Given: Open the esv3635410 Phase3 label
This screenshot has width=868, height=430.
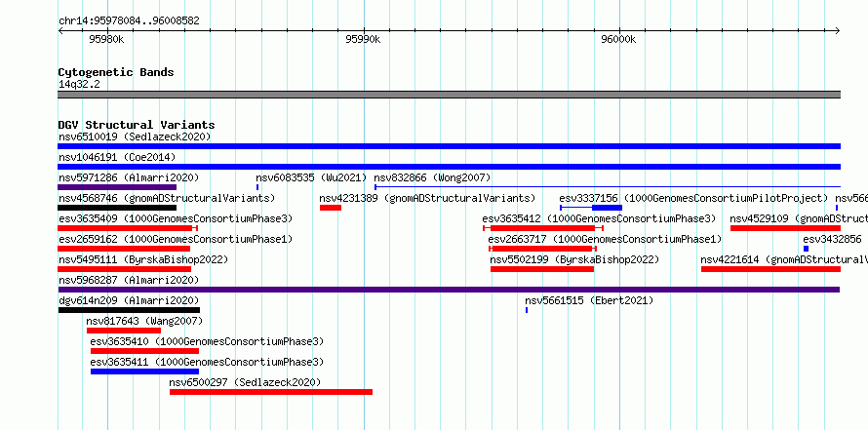Looking at the screenshot, I should click(x=207, y=341).
